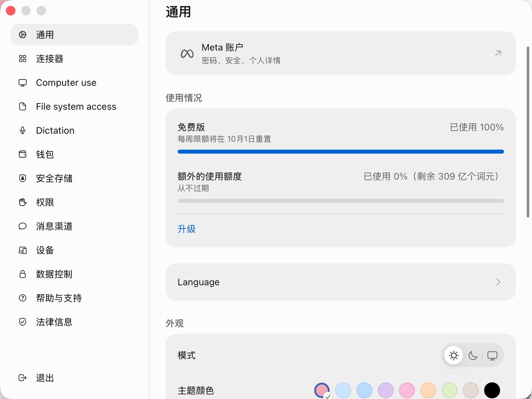Select the light green theme color swatch
The height and width of the screenshot is (399, 532).
coord(450,391)
